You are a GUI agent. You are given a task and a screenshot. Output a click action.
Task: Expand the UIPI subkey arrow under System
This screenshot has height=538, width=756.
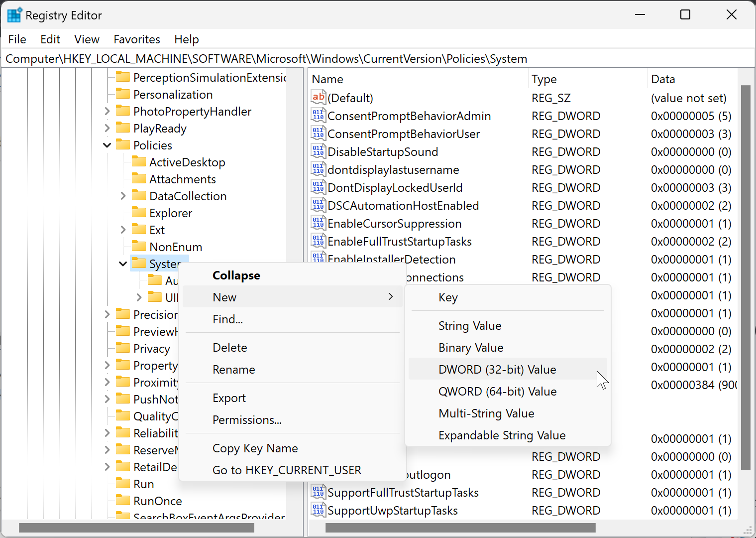coord(139,297)
